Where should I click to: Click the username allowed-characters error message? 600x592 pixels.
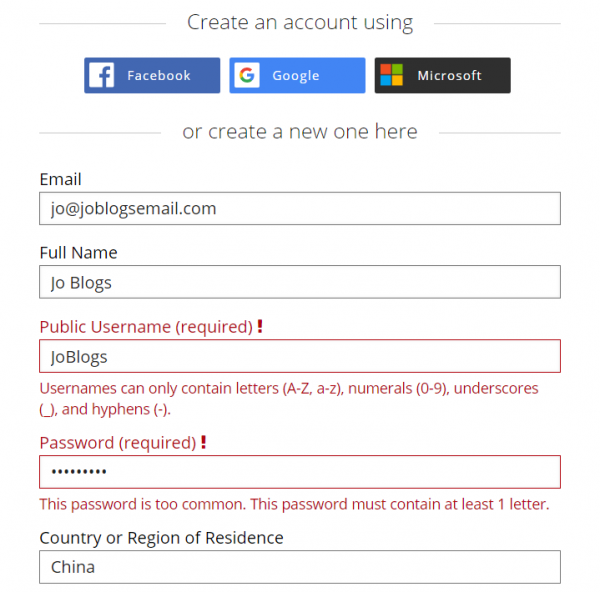point(288,398)
